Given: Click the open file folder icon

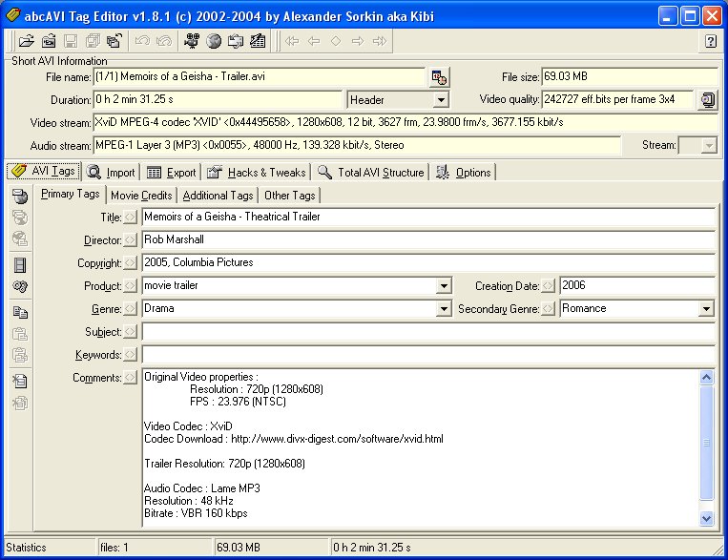Looking at the screenshot, I should click(27, 41).
